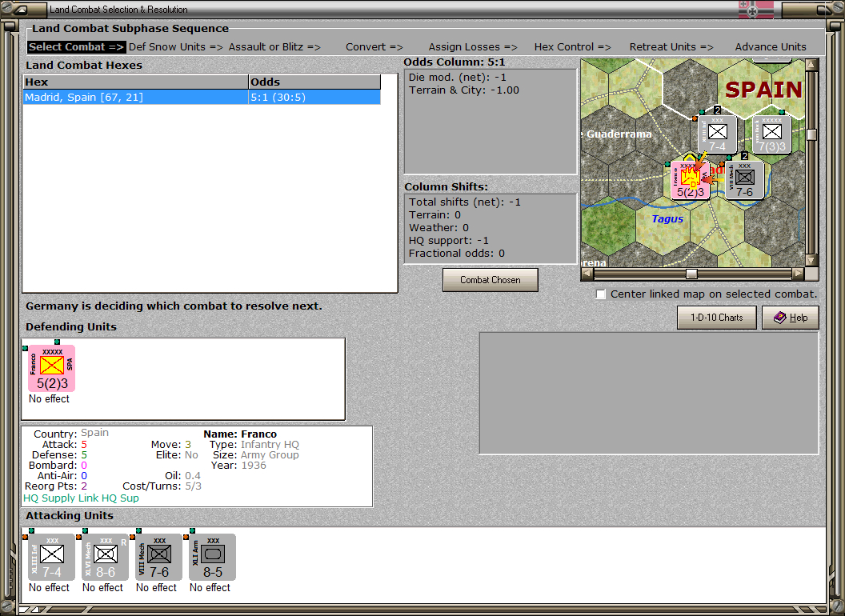This screenshot has width=845, height=616.
Task: Click the Tagus river label on map
Action: [x=667, y=219]
